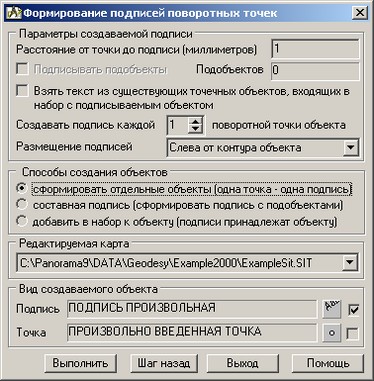This screenshot has height=381, width=374.
Task: Enable the checkbox in the Точка row
Action: (x=353, y=333)
